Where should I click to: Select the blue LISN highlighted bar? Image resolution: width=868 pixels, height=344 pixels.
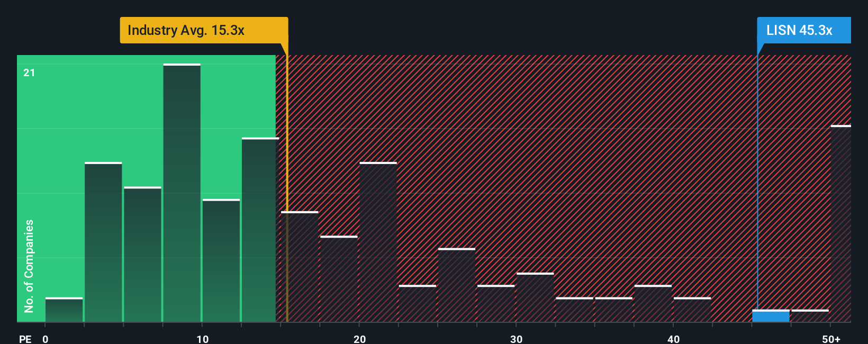pos(771,316)
